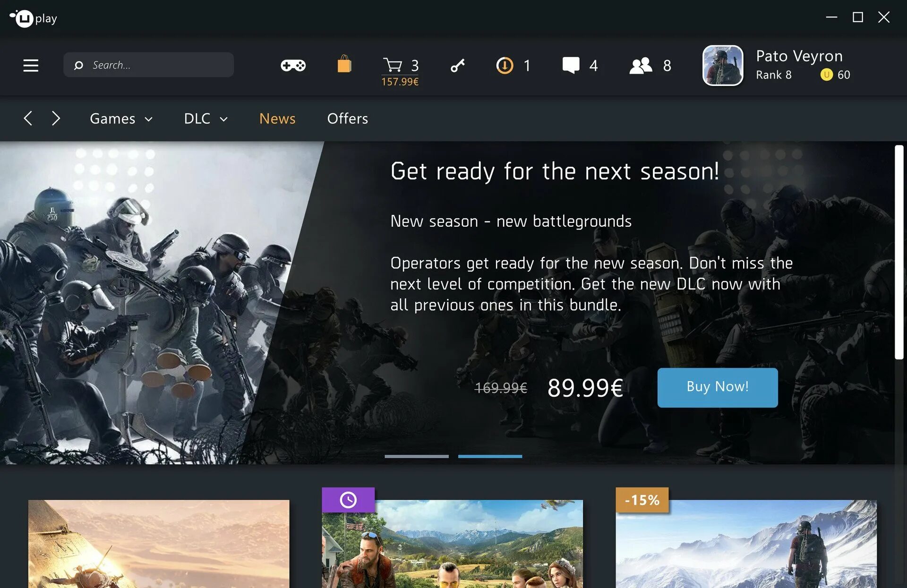Click the hamburger menu icon

30,65
